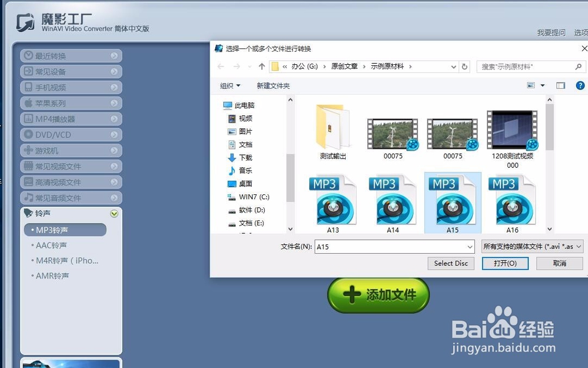Click 原创文章 in address path

[x=344, y=67]
